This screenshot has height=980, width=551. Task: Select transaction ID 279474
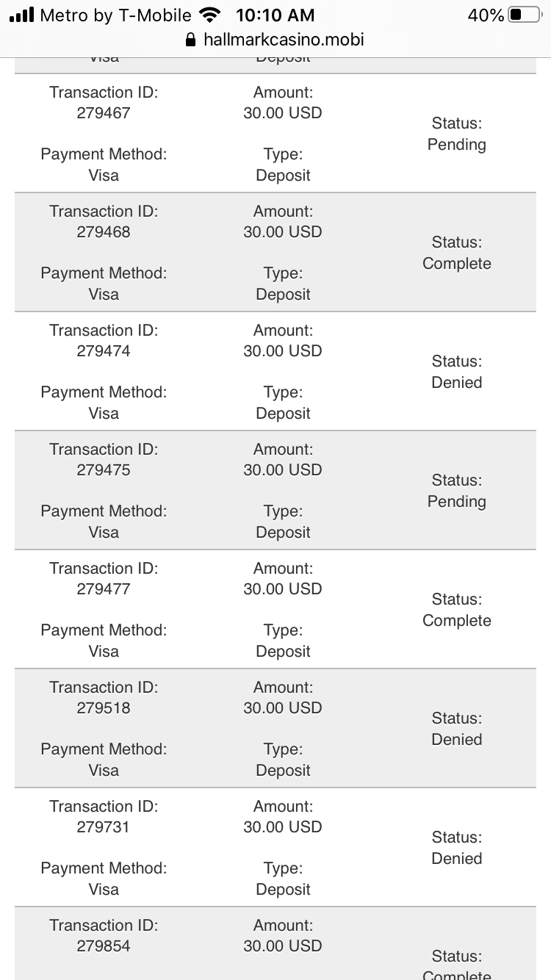click(x=104, y=351)
